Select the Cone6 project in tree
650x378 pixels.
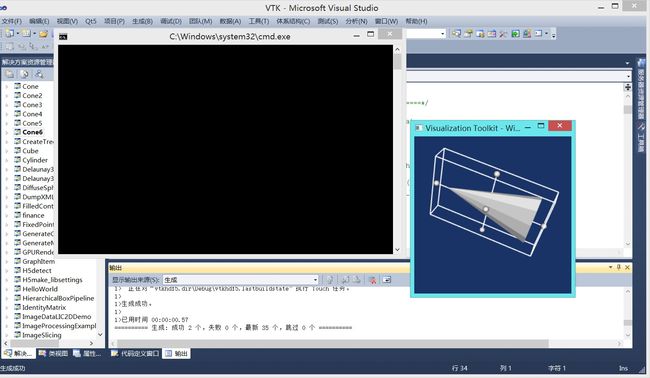(32, 132)
